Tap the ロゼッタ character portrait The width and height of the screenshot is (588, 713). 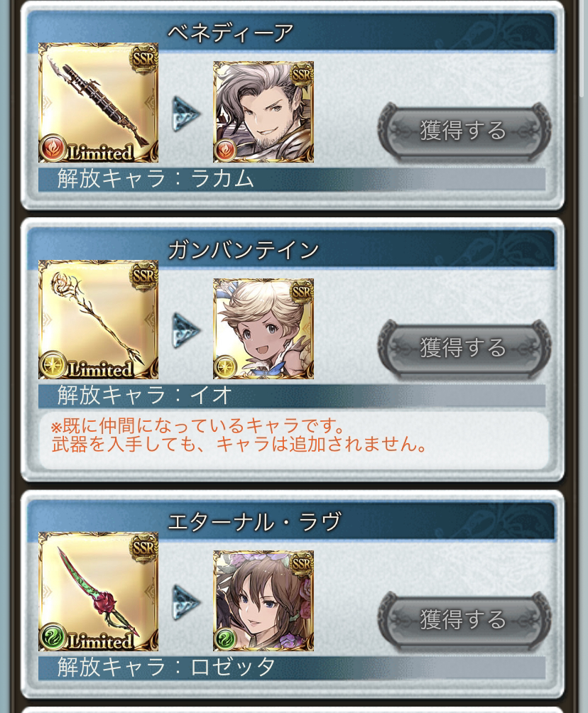click(263, 600)
